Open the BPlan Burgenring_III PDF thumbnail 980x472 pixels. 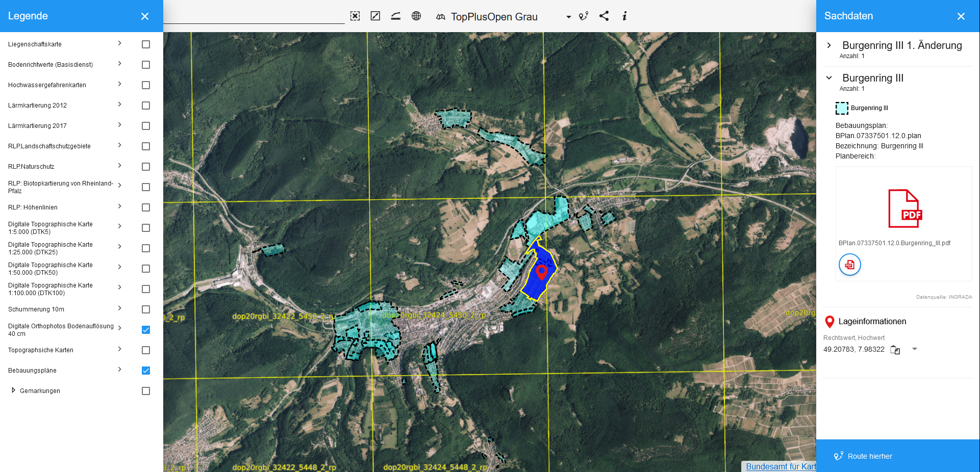(x=905, y=209)
